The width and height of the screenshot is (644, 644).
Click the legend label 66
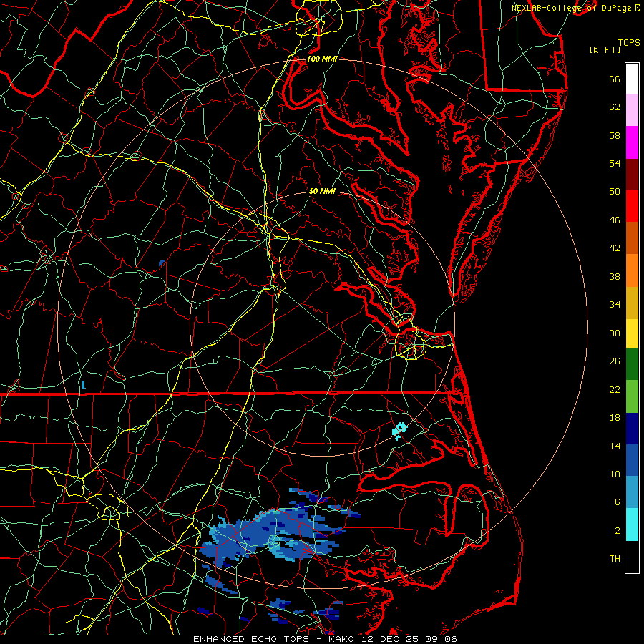click(x=615, y=79)
